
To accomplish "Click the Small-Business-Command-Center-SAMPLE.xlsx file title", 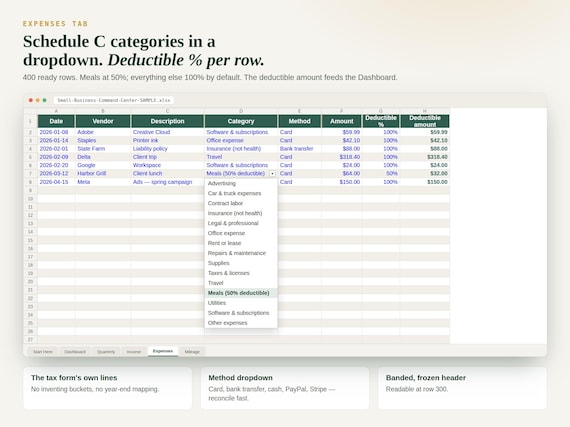I will pos(114,100).
